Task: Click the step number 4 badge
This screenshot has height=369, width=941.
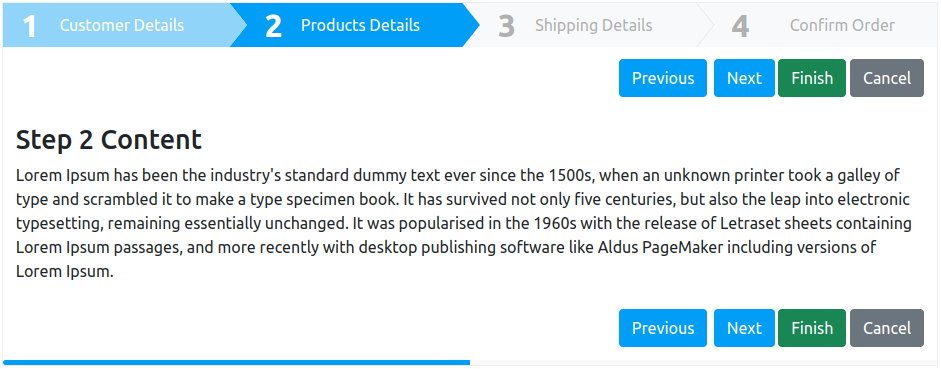Action: pyautogui.click(x=741, y=26)
